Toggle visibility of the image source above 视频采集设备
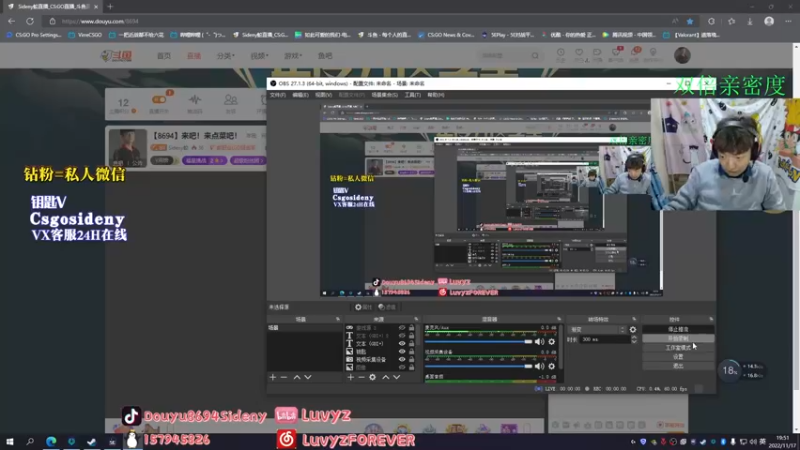Image resolution: width=800 pixels, height=450 pixels. [402, 352]
